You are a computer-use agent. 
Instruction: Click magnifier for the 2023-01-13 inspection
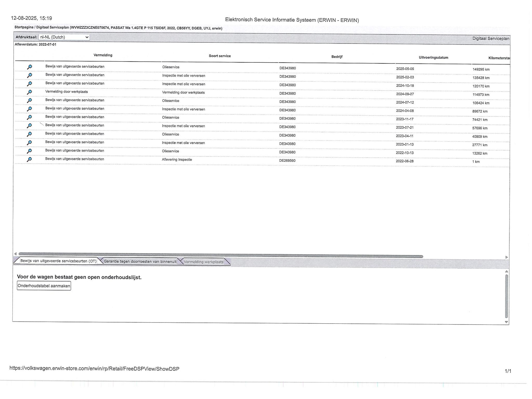(x=29, y=143)
